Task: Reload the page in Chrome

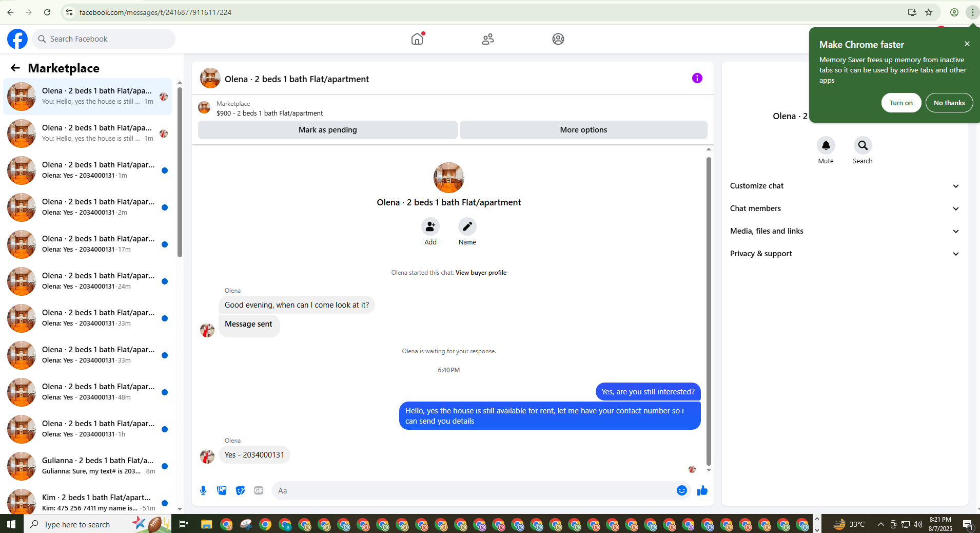Action: (47, 12)
